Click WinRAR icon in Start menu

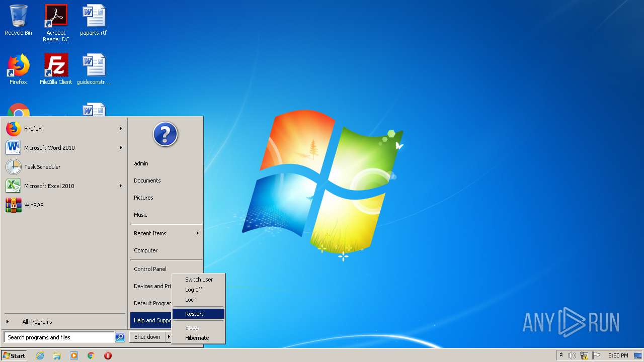tap(14, 205)
